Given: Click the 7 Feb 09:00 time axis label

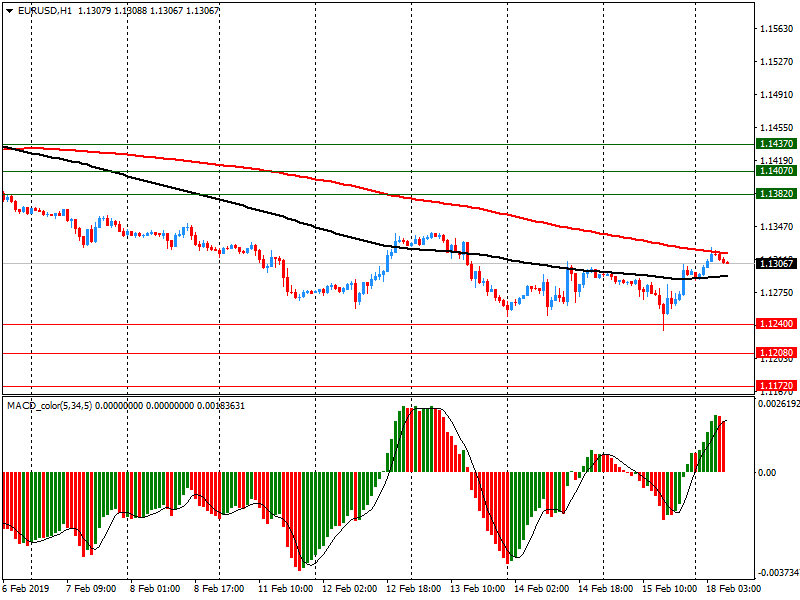Looking at the screenshot, I should tap(91, 589).
